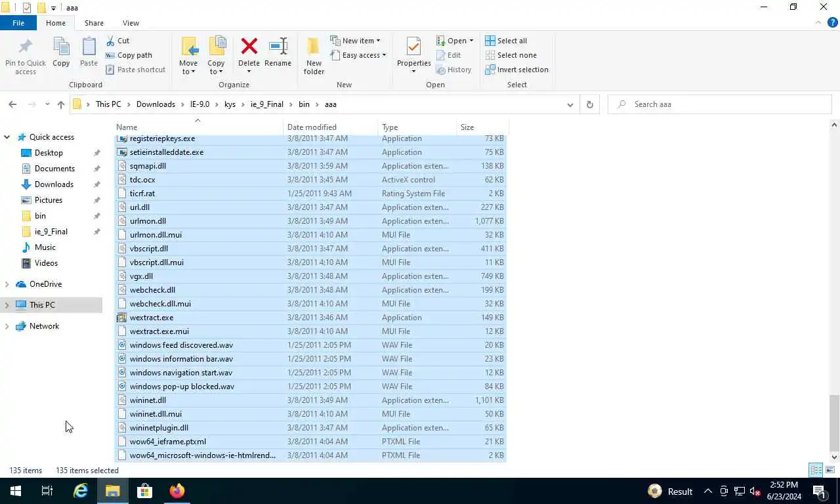
Task: Switch to Details view icon in status bar
Action: [x=816, y=470]
